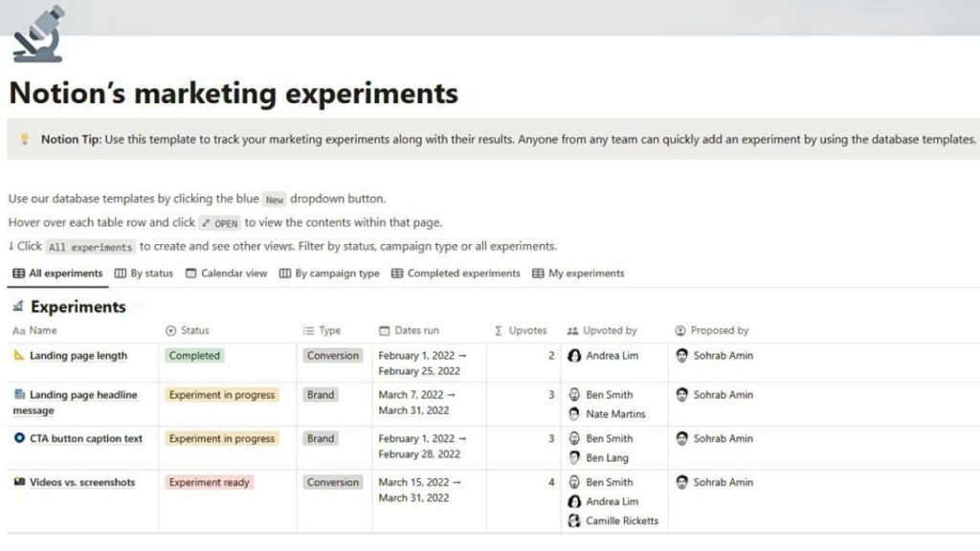The width and height of the screenshot is (980, 551).
Task: Click the ruler icon beside Landing page length
Action: coord(16,355)
